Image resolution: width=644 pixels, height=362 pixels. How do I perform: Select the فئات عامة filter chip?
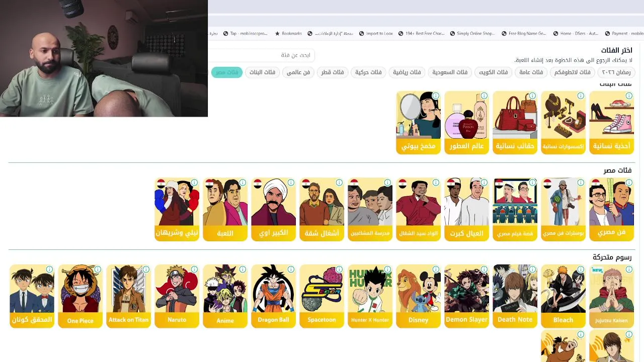[531, 72]
